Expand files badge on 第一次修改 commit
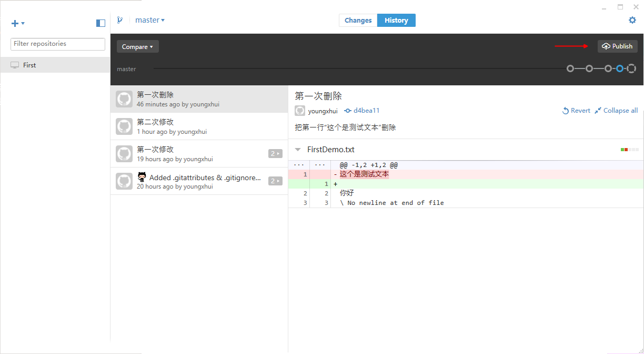The height and width of the screenshot is (354, 644). tap(275, 154)
